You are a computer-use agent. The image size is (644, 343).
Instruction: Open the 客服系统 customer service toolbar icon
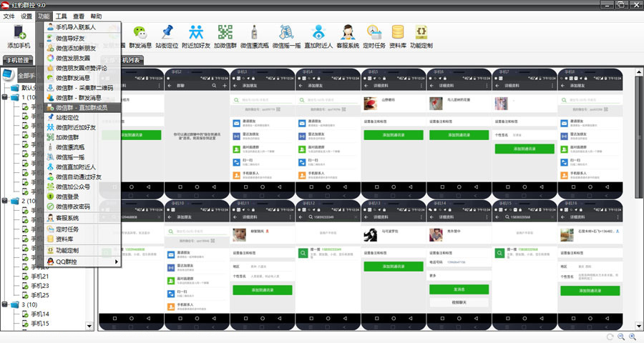click(x=348, y=36)
